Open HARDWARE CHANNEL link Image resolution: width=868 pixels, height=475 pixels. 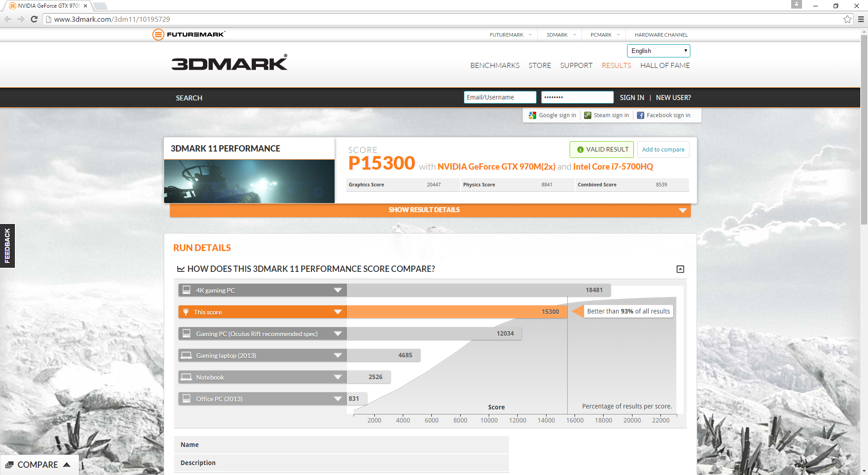click(x=661, y=35)
